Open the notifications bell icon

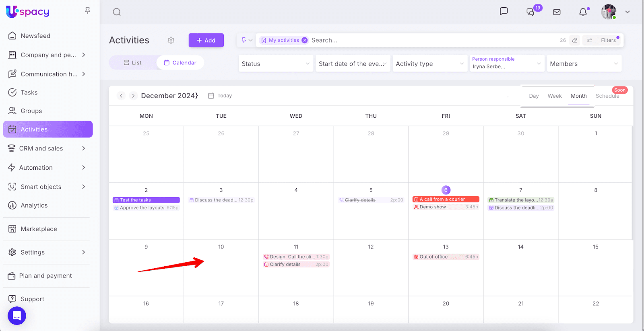[x=583, y=12]
